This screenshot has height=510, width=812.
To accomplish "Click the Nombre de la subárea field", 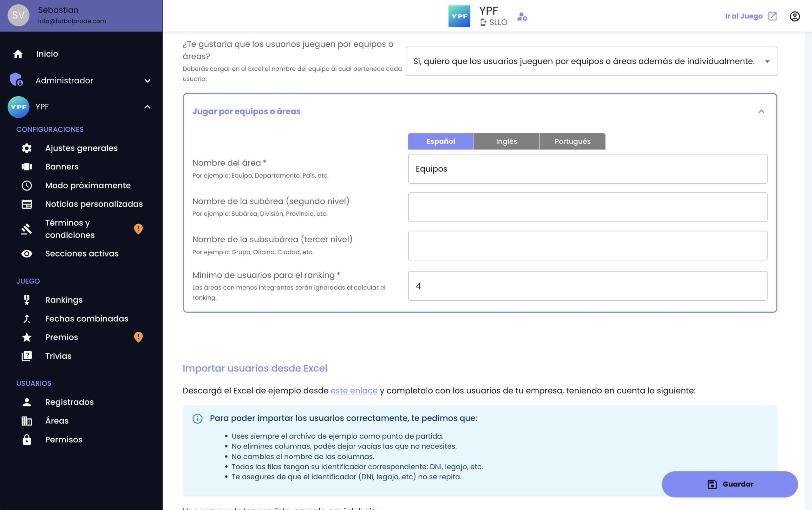I will [587, 207].
